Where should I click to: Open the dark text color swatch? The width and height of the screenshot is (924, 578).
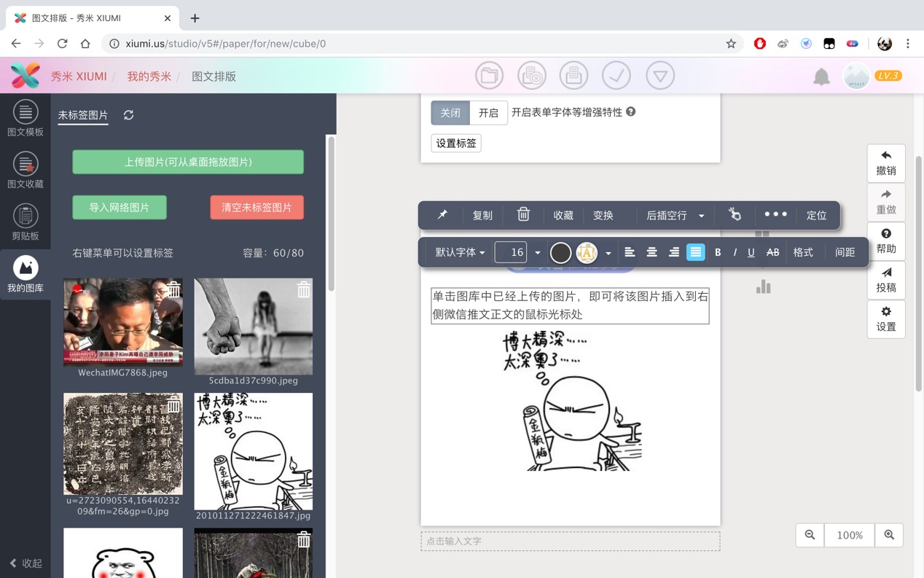560,252
